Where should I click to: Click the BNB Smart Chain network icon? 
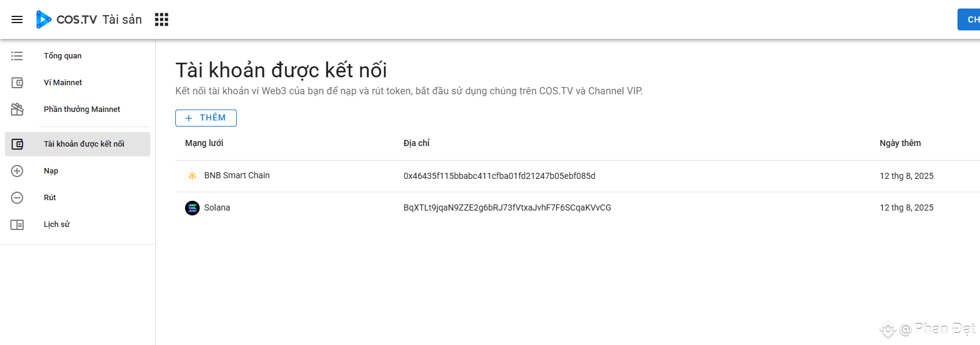pos(192,176)
